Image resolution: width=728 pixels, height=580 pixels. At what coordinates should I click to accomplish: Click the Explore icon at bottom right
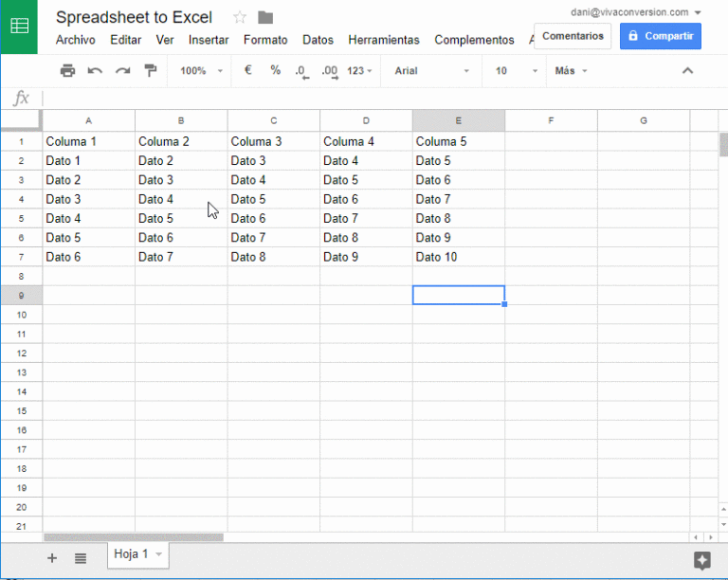click(701, 559)
